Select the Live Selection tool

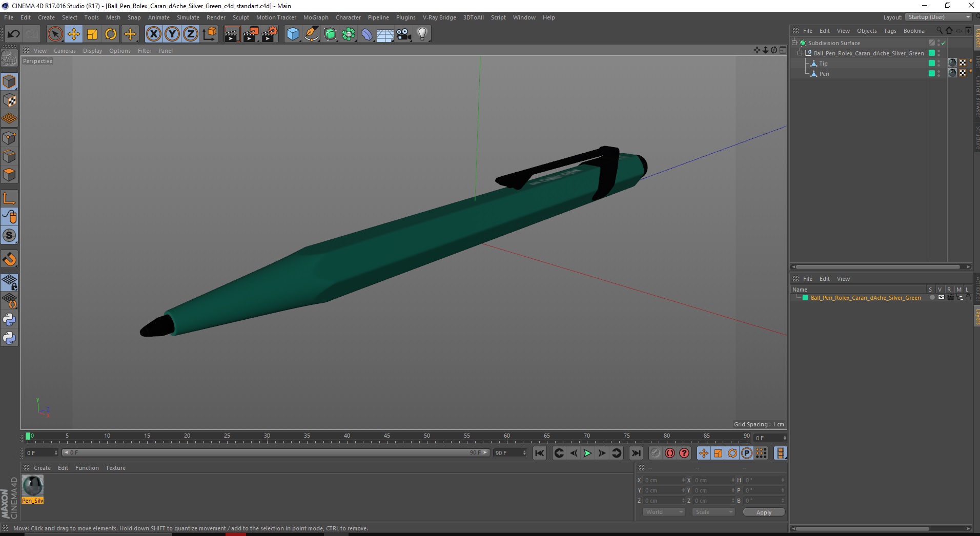(x=55, y=34)
